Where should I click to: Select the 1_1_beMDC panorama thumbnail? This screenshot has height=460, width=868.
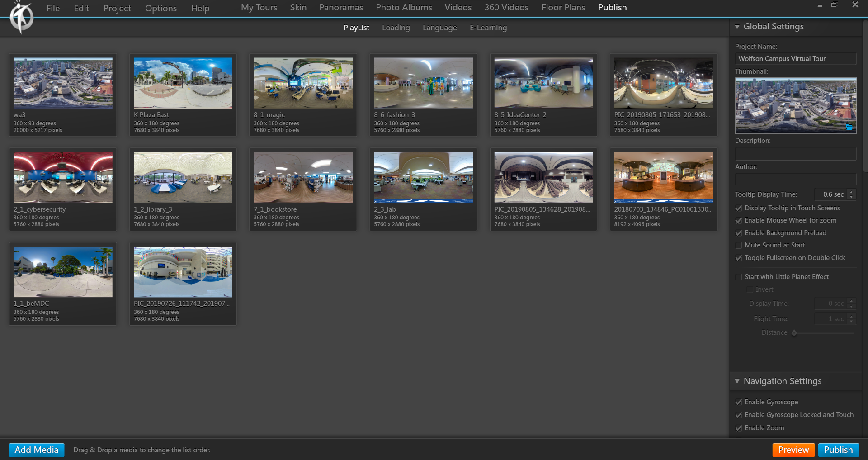coord(63,272)
